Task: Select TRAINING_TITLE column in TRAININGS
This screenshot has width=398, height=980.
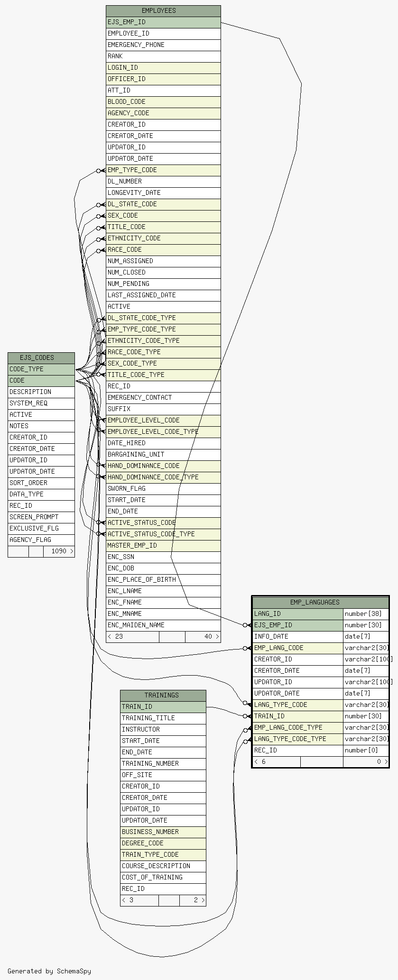Action: (x=163, y=718)
